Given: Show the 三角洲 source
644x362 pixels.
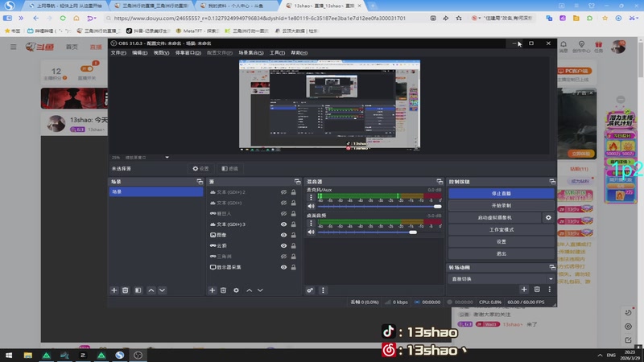Looking at the screenshot, I should (x=284, y=257).
